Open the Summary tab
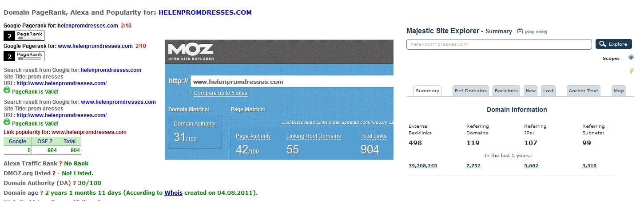This screenshot has height=212, width=644. tap(427, 90)
